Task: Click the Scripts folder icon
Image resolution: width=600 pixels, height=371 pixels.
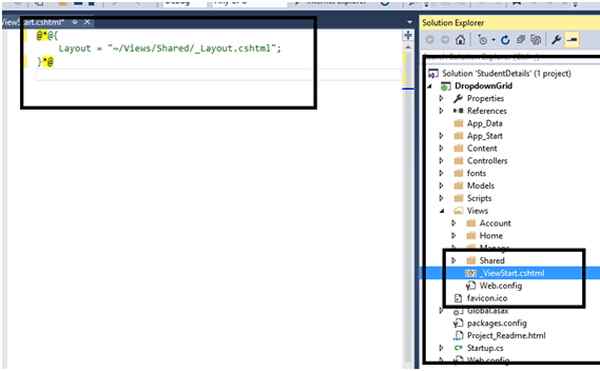Action: tap(458, 198)
